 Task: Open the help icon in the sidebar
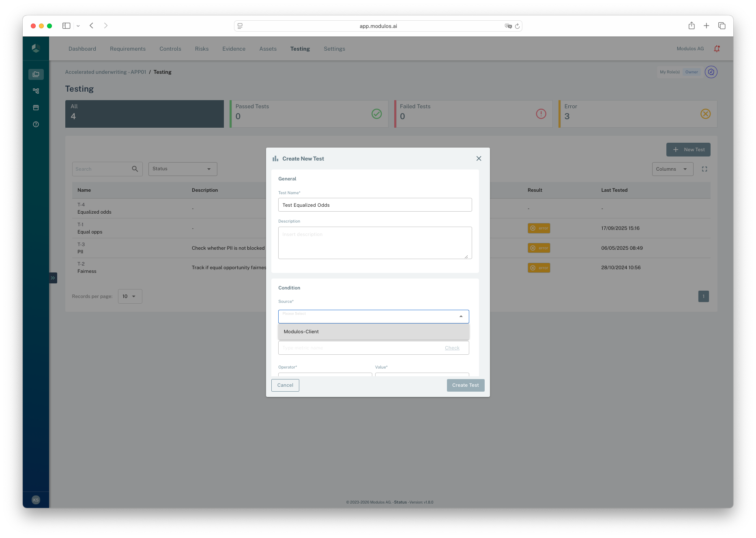coord(36,124)
